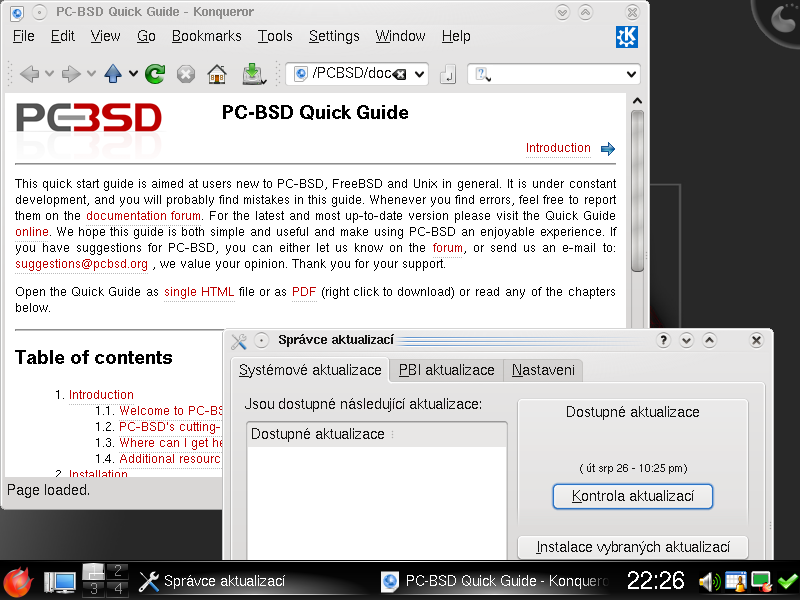Switch to PBI aktualizace tab
This screenshot has height=600, width=800.
point(446,370)
